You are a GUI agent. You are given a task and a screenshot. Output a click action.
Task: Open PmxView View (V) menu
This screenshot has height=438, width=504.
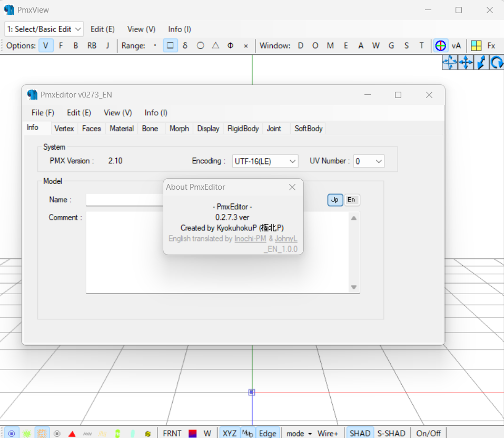tap(142, 29)
